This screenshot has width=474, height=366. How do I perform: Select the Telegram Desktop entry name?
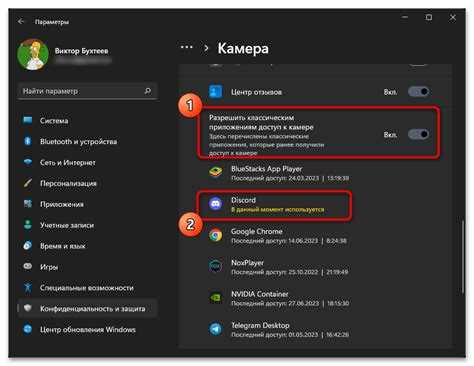(x=260, y=325)
